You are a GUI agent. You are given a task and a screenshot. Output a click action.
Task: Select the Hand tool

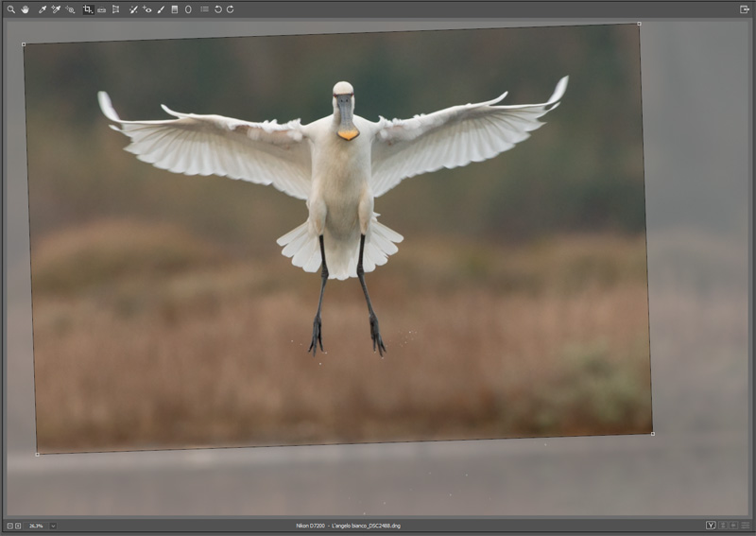click(25, 9)
